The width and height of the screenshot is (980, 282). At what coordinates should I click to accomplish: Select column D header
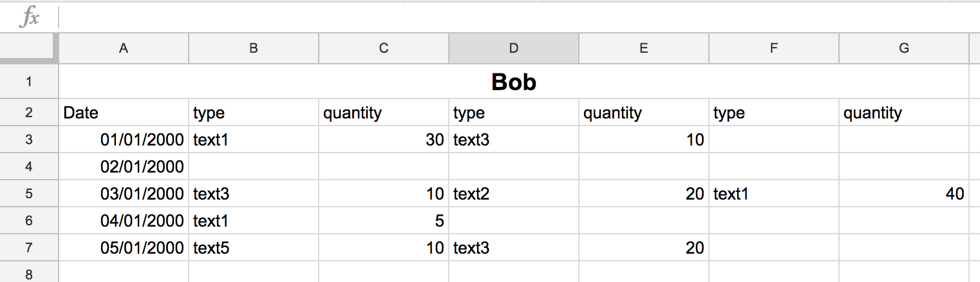(513, 48)
